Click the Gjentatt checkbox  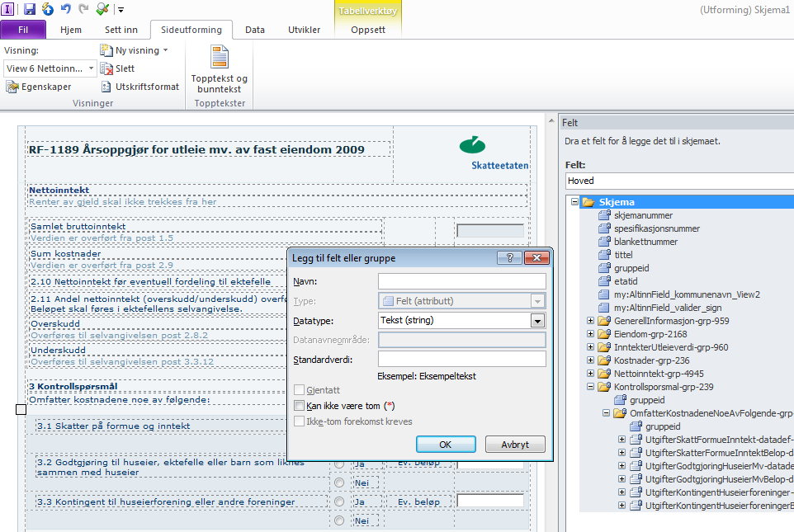point(300,390)
